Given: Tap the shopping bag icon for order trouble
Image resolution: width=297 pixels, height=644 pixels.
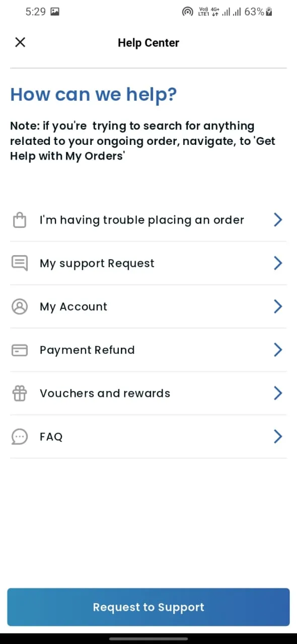Looking at the screenshot, I should pos(19,220).
